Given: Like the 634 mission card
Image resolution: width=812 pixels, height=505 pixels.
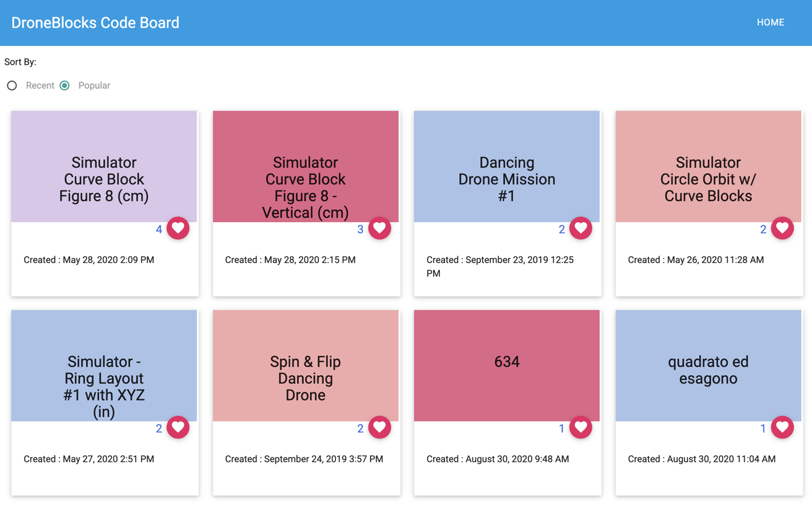Looking at the screenshot, I should coord(581,427).
